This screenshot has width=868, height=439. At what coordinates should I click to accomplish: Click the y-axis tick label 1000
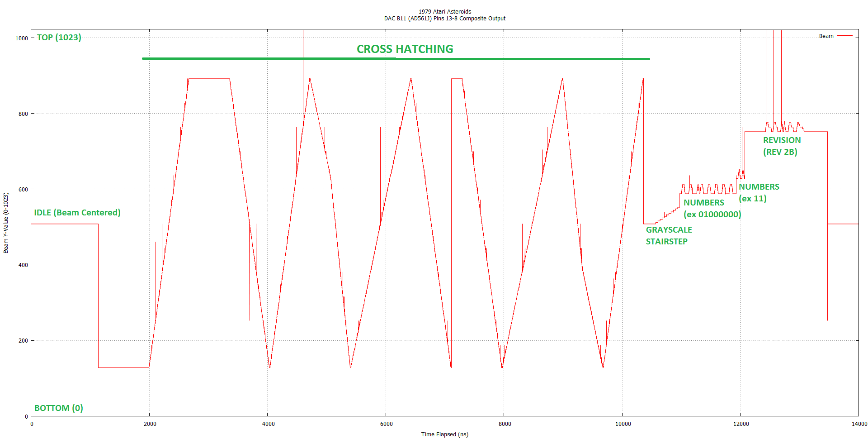(22, 38)
